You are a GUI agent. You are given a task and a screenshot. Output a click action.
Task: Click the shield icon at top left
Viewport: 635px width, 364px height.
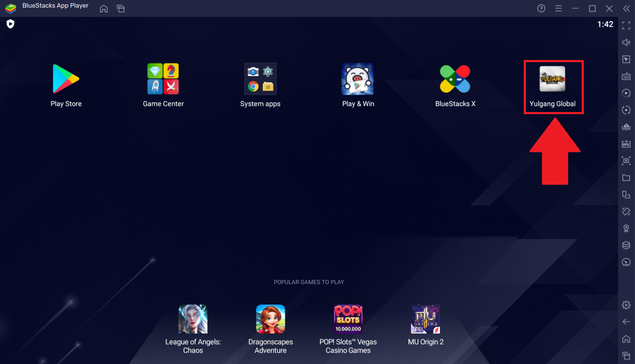[x=11, y=24]
